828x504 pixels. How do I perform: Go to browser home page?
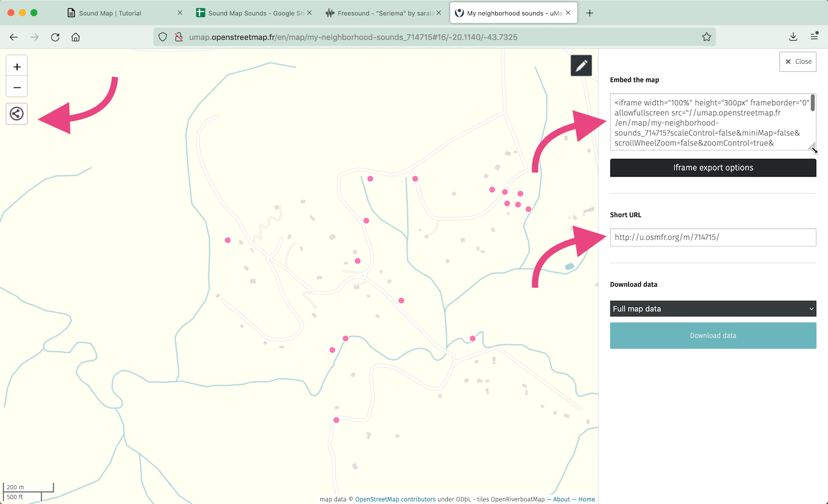click(x=75, y=37)
